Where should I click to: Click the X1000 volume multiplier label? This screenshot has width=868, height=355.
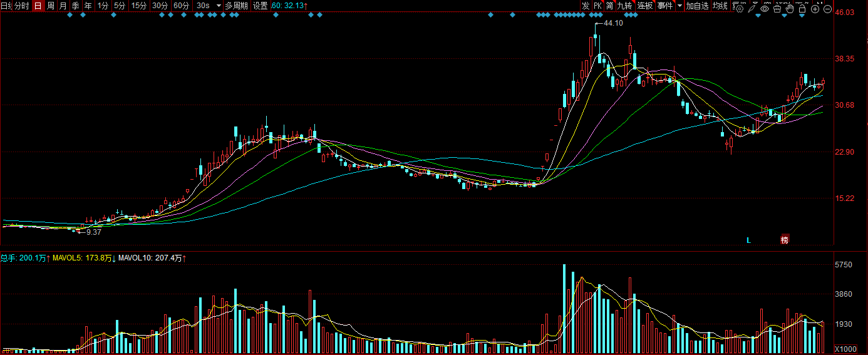[x=846, y=349]
